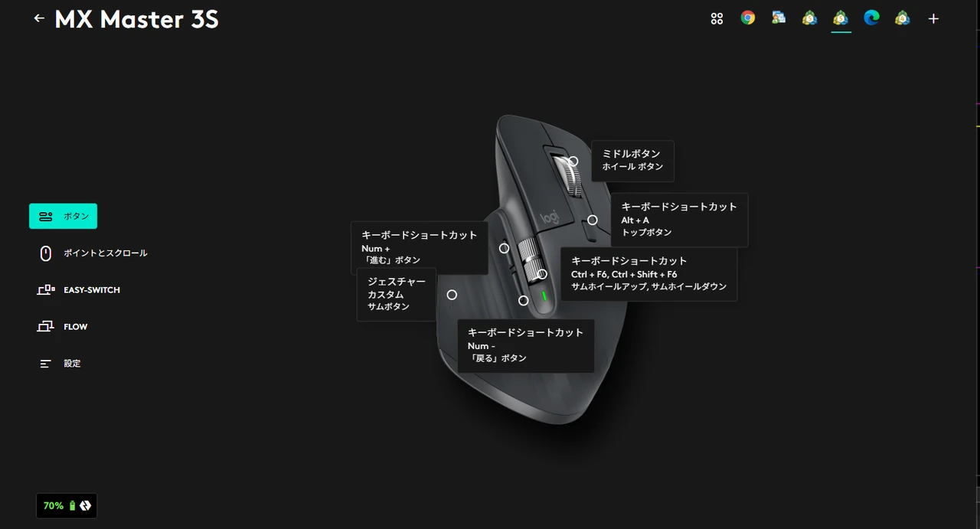980x529 pixels.
Task: Click the 70% battery status indicator
Action: (x=67, y=506)
